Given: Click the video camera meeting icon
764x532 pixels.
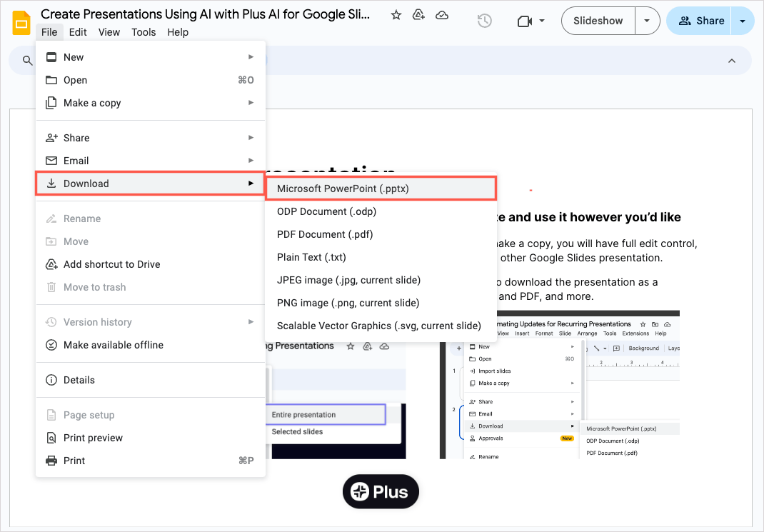Looking at the screenshot, I should pyautogui.click(x=525, y=21).
